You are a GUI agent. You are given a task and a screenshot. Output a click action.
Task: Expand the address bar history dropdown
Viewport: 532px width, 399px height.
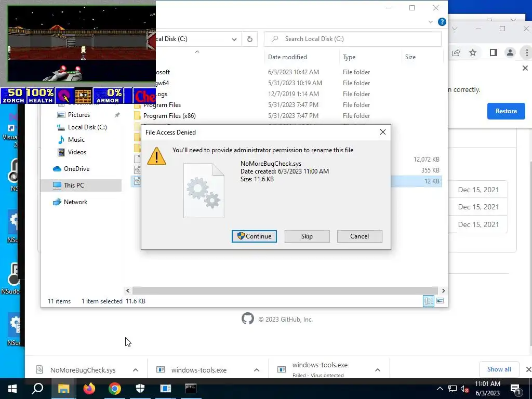point(234,39)
